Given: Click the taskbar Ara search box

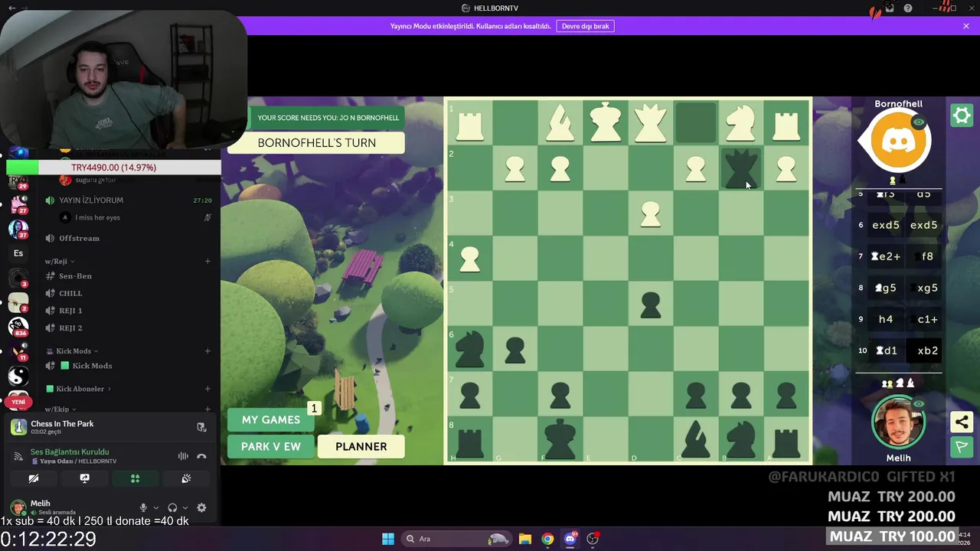Looking at the screenshot, I should [x=456, y=539].
